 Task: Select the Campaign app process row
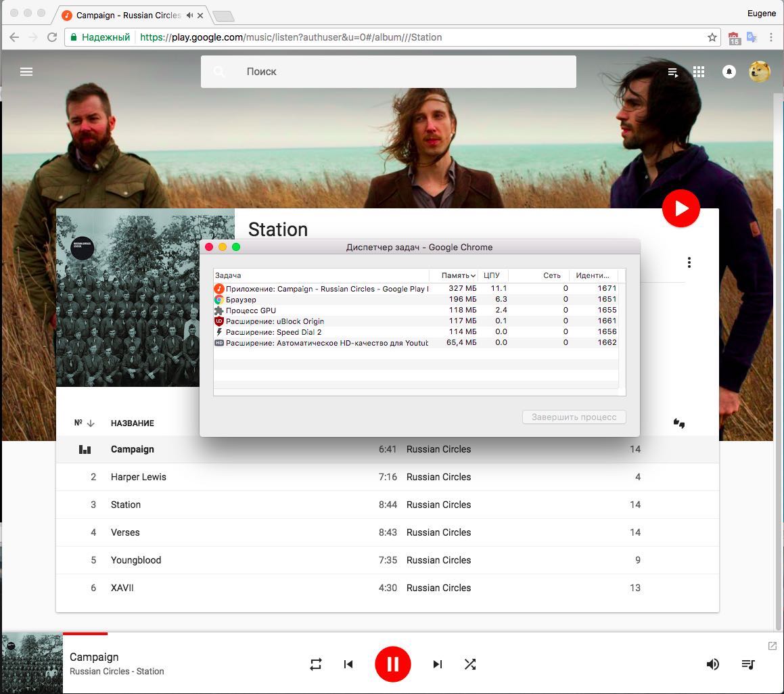click(416, 289)
